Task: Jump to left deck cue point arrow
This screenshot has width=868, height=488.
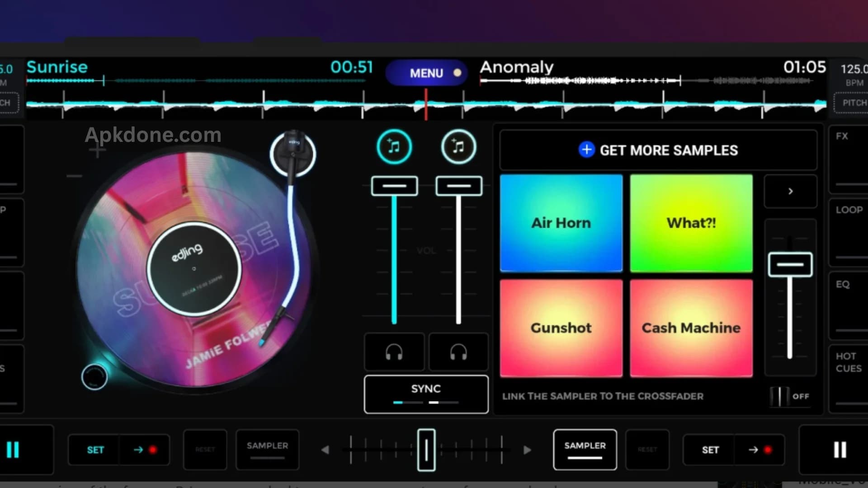Action: coord(144,450)
